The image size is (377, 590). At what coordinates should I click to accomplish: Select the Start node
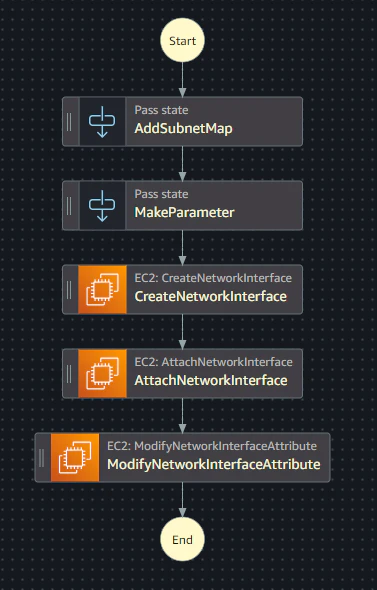point(182,40)
